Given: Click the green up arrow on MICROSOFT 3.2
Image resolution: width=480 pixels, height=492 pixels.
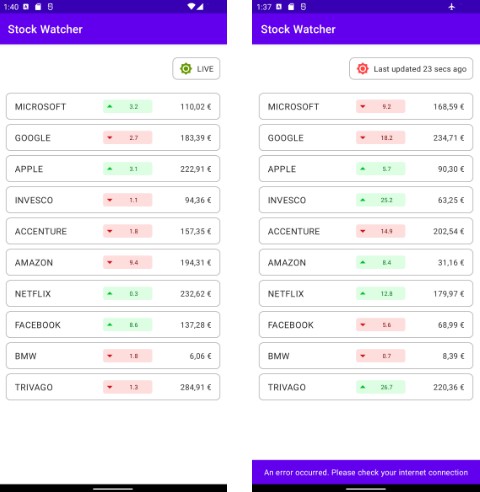Looking at the screenshot, I should 110,107.
